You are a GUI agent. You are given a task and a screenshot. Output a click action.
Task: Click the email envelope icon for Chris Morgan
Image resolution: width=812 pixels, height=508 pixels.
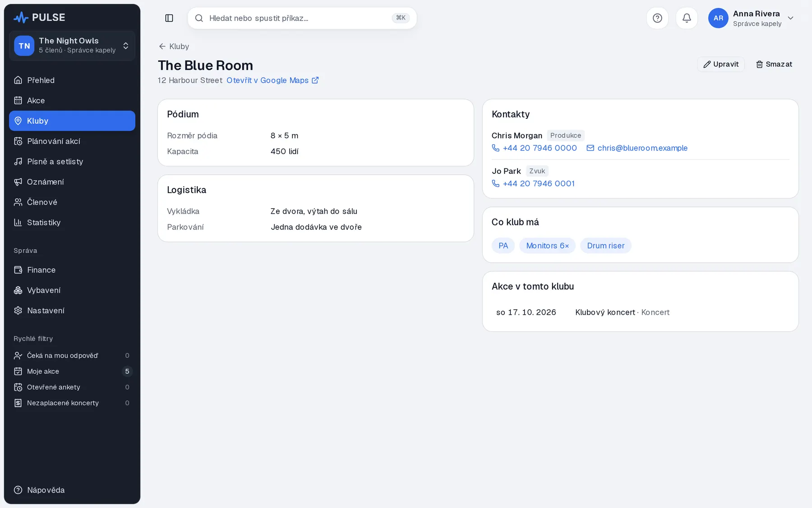click(590, 148)
